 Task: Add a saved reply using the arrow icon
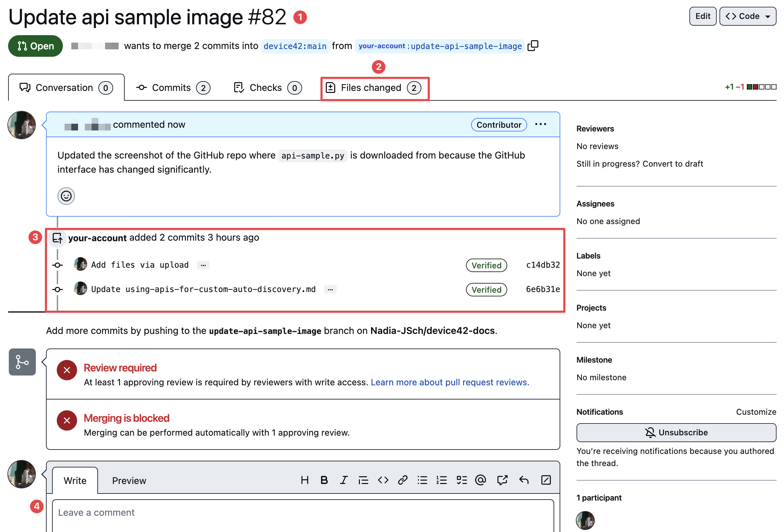coord(524,480)
